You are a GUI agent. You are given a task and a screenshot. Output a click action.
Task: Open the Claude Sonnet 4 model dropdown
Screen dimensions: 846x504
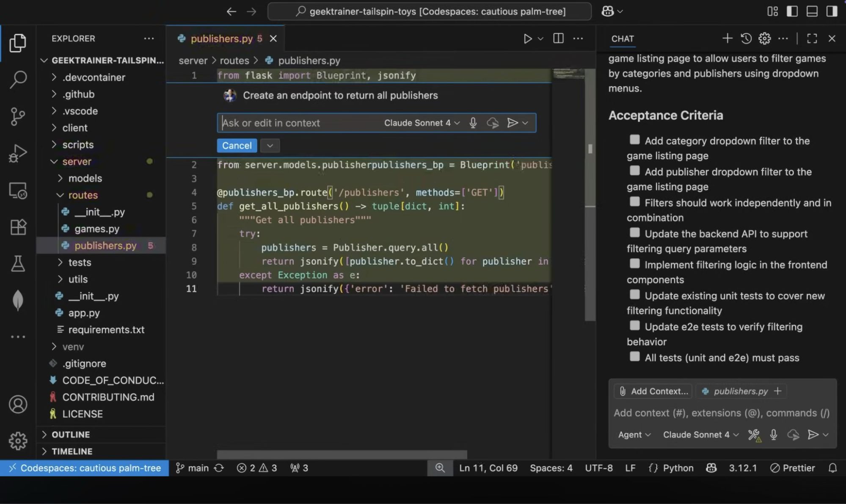(699, 435)
